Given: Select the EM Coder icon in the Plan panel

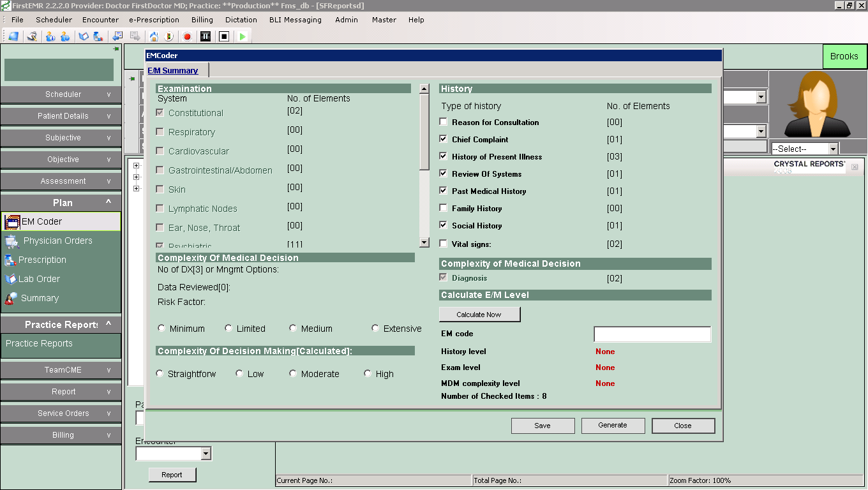Looking at the screenshot, I should [x=13, y=221].
